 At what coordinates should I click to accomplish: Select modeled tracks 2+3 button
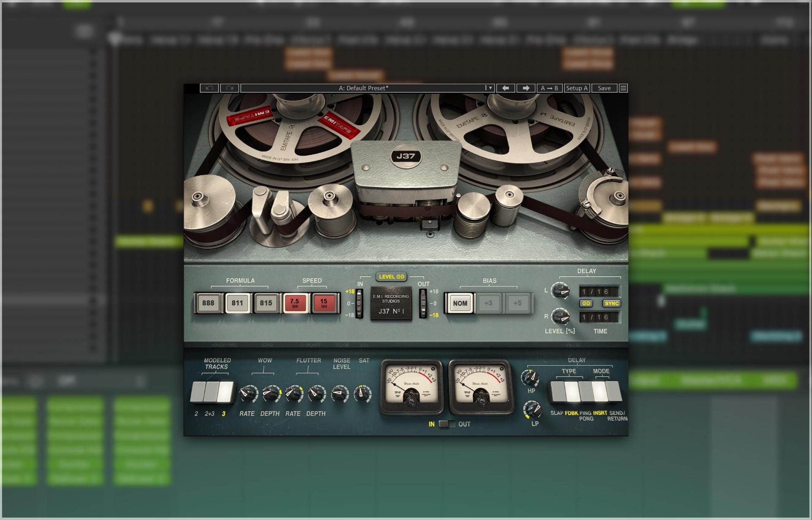pyautogui.click(x=211, y=392)
